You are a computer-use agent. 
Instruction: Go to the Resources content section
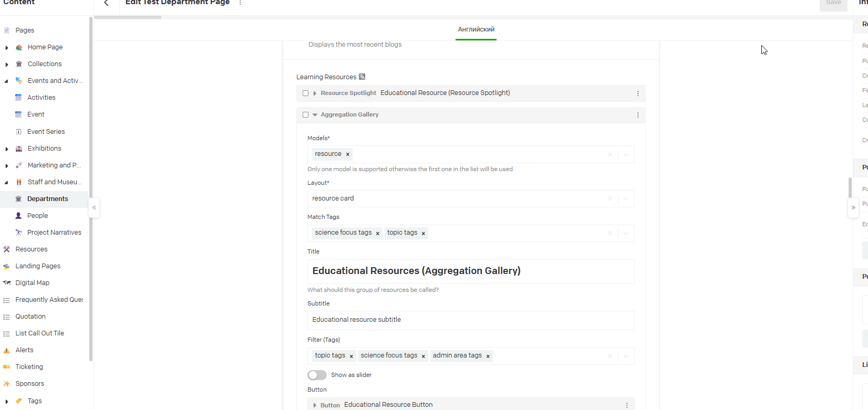(x=32, y=249)
